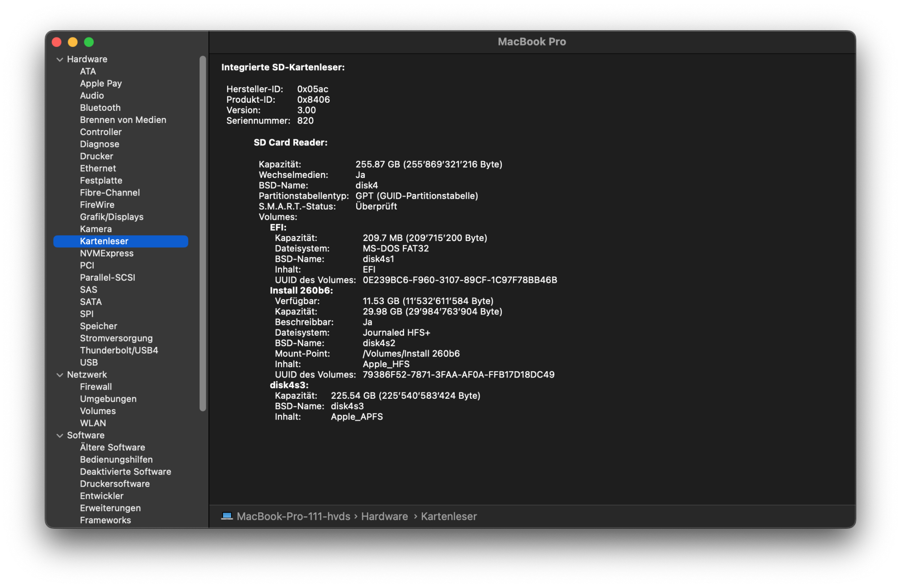
Task: Select Thunderbolt/USB4 in sidebar
Action: pos(119,351)
